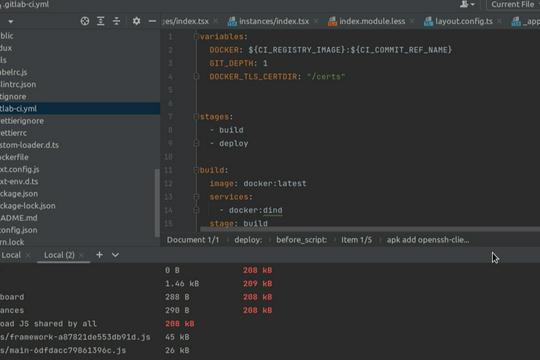Click the before_script: breadcrumb item
The width and height of the screenshot is (540, 360).
301,240
